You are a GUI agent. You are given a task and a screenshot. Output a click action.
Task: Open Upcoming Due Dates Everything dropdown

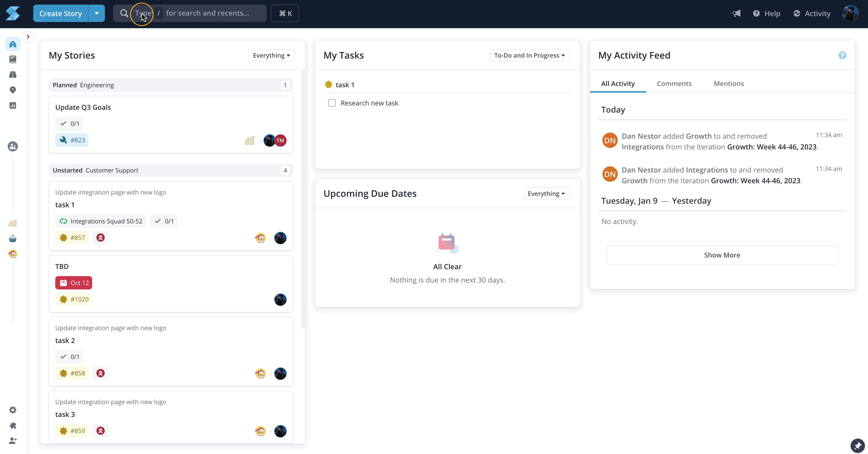point(546,193)
